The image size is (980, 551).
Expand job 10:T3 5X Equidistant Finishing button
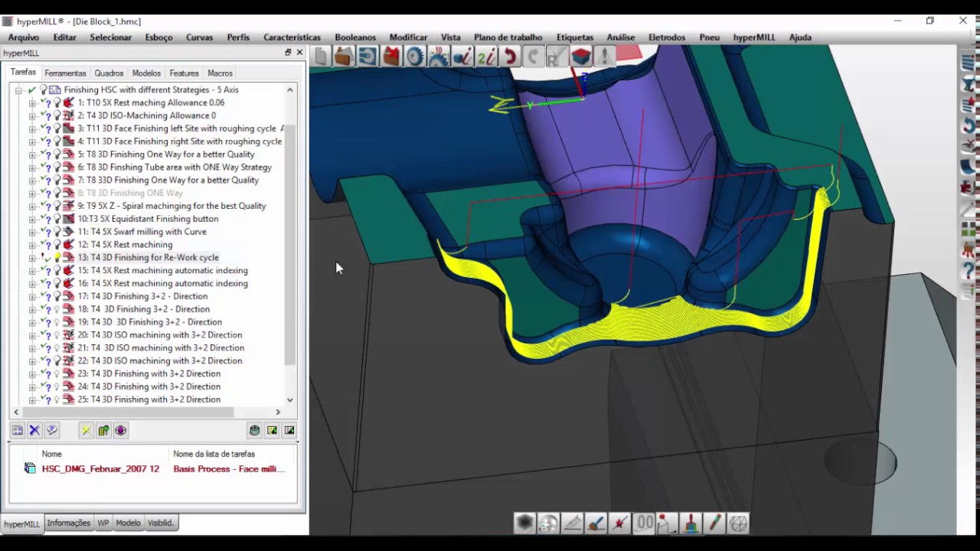tap(32, 219)
